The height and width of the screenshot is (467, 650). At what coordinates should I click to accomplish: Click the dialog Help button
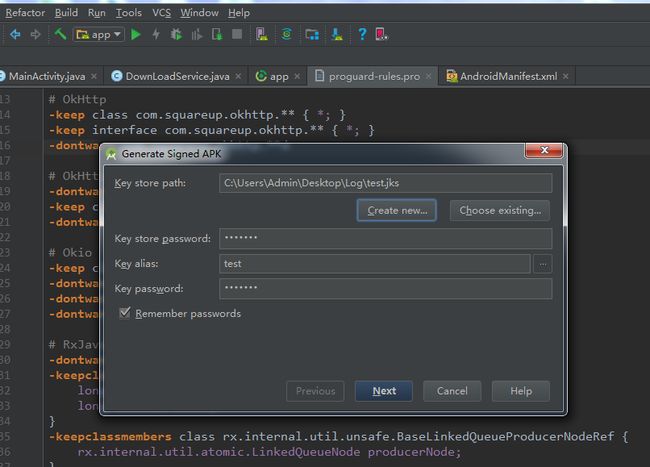click(x=521, y=391)
